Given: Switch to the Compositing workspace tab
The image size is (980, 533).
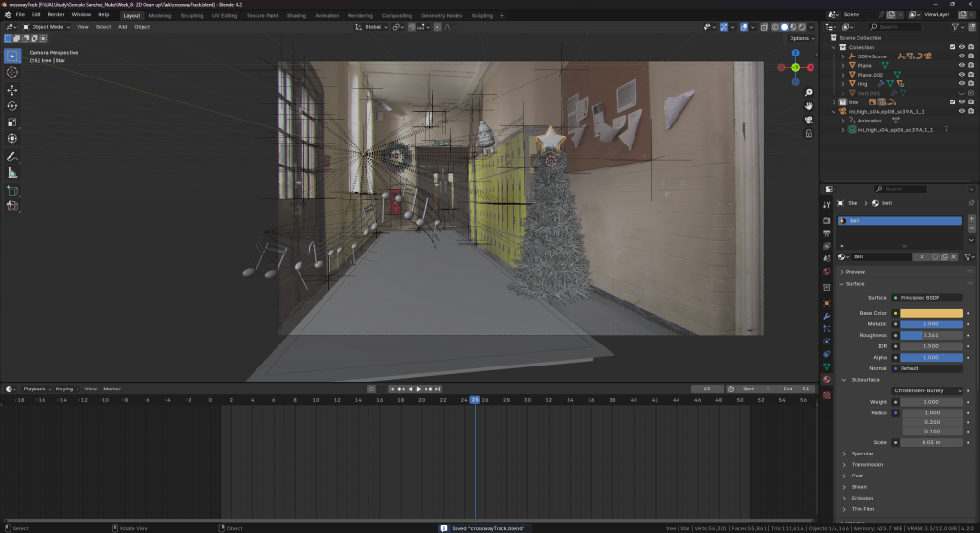Looking at the screenshot, I should tap(397, 15).
